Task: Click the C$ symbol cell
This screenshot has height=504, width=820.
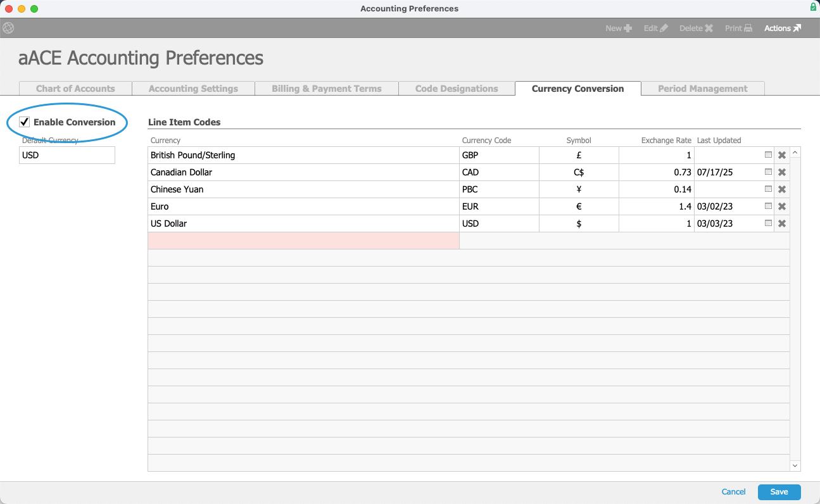Action: [x=579, y=172]
